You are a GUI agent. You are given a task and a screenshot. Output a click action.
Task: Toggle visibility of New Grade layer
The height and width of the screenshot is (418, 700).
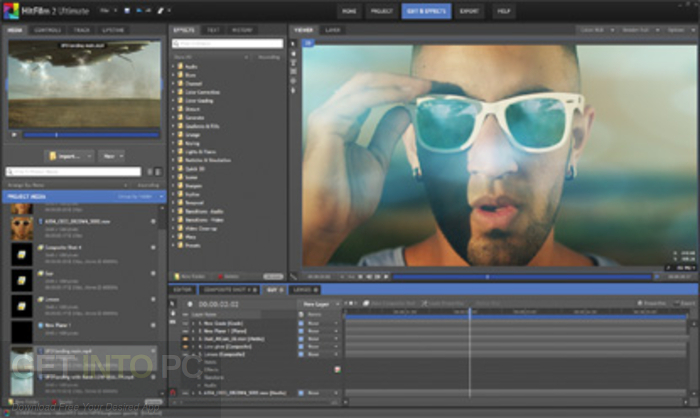(x=185, y=323)
